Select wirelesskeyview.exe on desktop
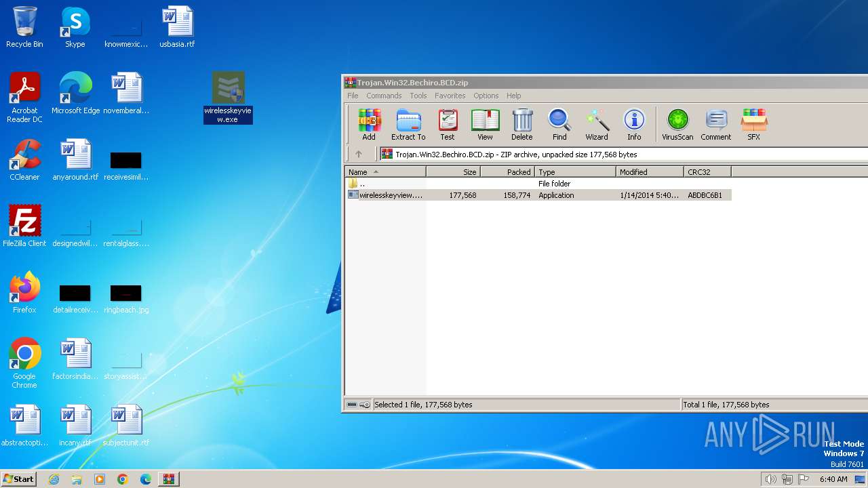Screen dimensions: 868x488 (x=228, y=98)
